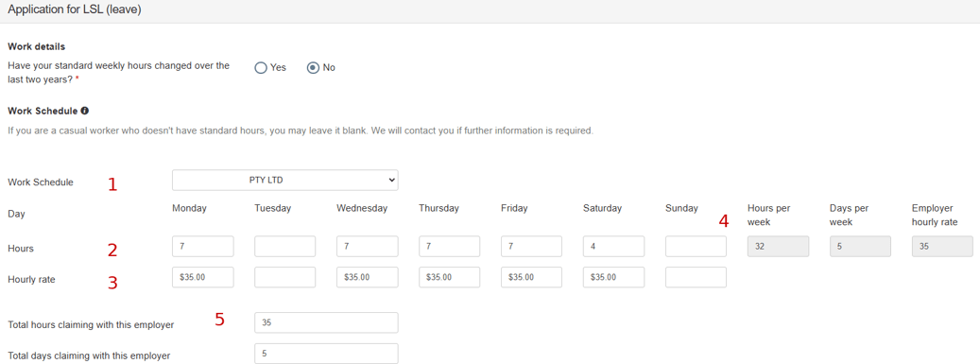
Task: Click the Hours per week field
Action: (779, 247)
